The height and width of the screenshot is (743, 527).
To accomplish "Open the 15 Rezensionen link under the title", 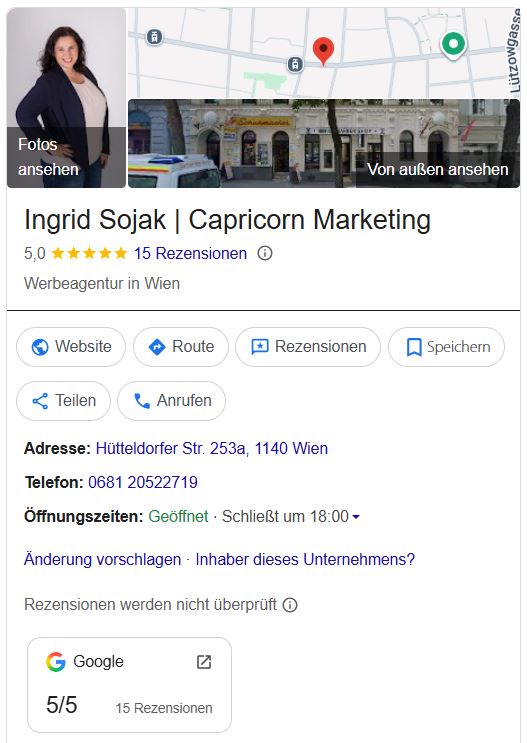I will [x=190, y=254].
